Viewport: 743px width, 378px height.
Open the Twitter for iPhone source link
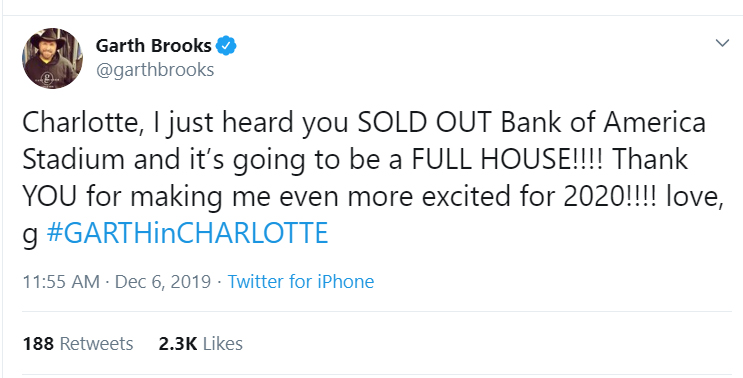coord(301,281)
